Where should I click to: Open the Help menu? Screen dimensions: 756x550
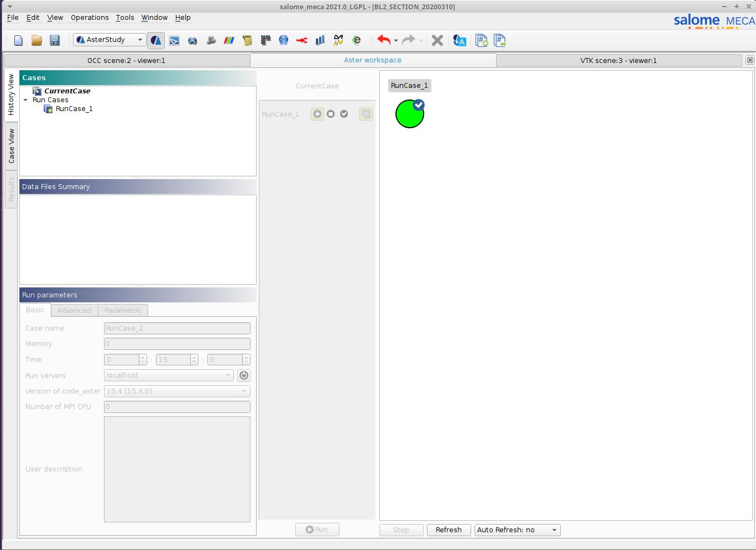pos(183,18)
